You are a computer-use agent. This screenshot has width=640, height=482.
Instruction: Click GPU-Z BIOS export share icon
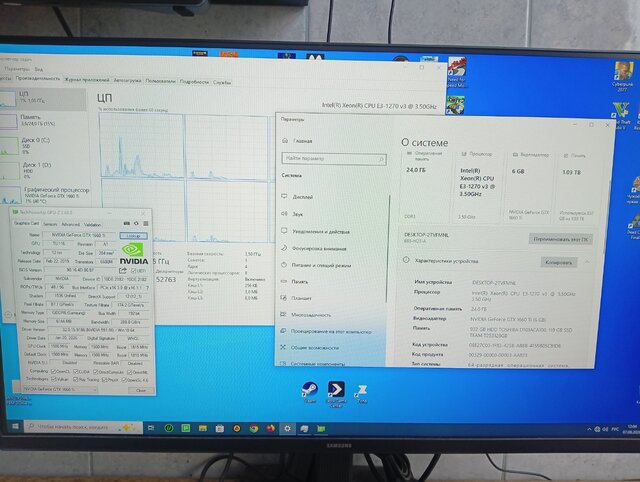click(x=122, y=270)
